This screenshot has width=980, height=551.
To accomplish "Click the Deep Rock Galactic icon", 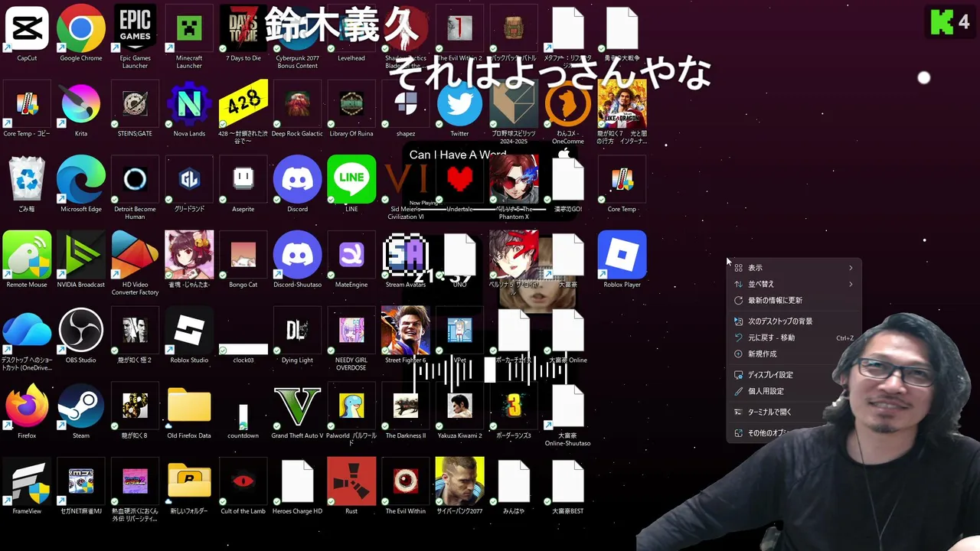I will pos(297,104).
